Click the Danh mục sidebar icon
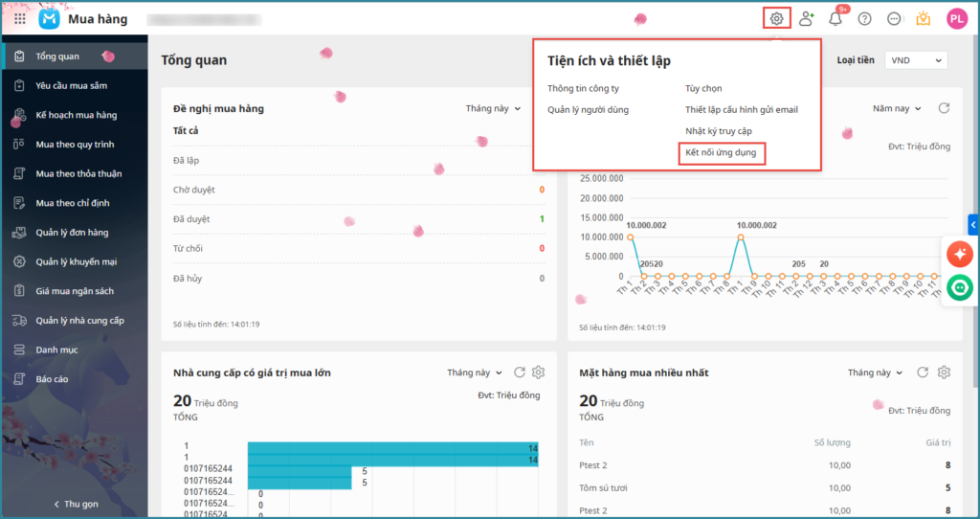 [19, 350]
